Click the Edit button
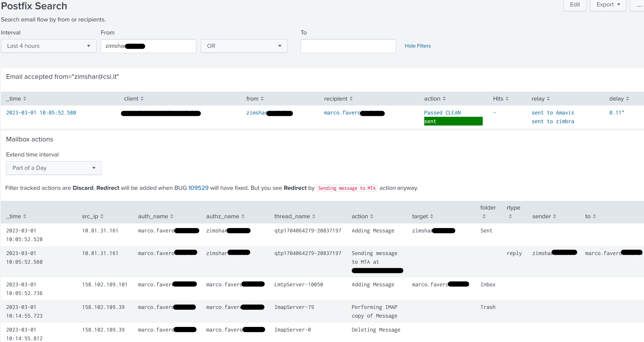The image size is (644, 342). [x=575, y=5]
